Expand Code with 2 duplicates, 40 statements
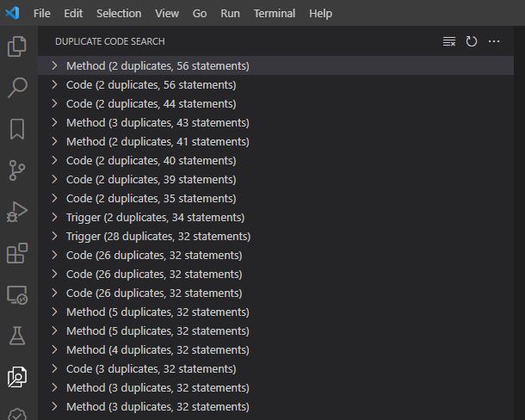The width and height of the screenshot is (525, 420). click(x=276, y=160)
